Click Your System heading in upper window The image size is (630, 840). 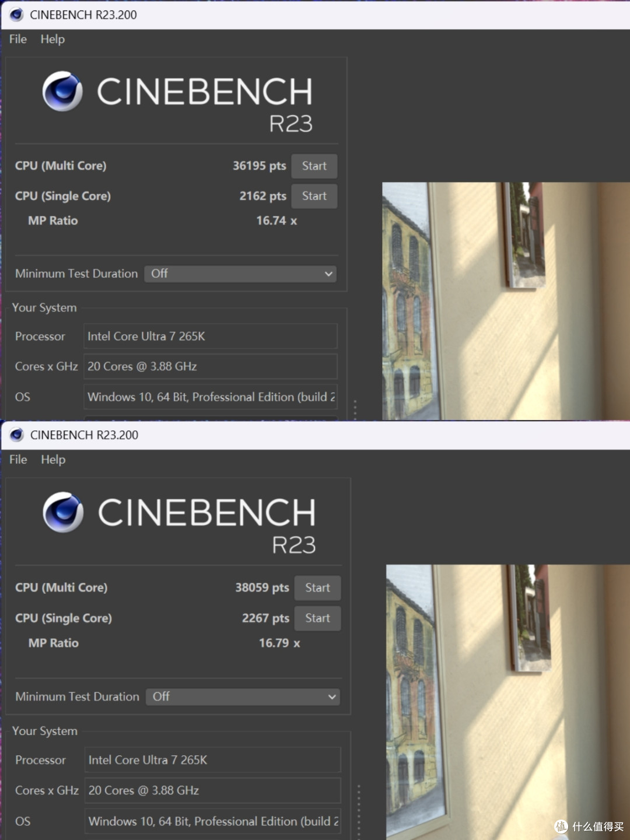(x=44, y=307)
